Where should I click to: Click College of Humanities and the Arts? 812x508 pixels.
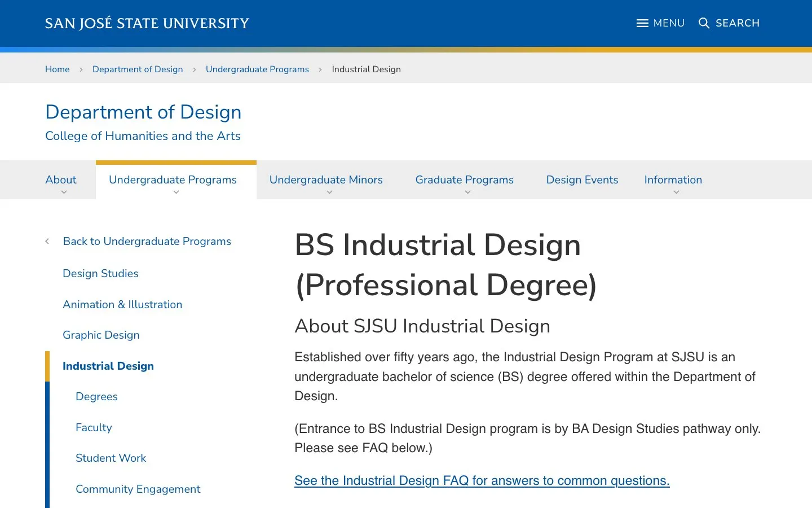[x=143, y=136]
